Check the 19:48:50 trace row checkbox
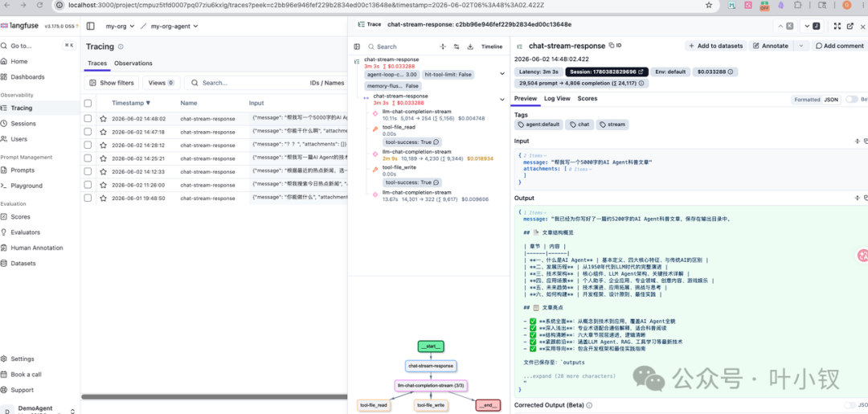 pos(88,198)
